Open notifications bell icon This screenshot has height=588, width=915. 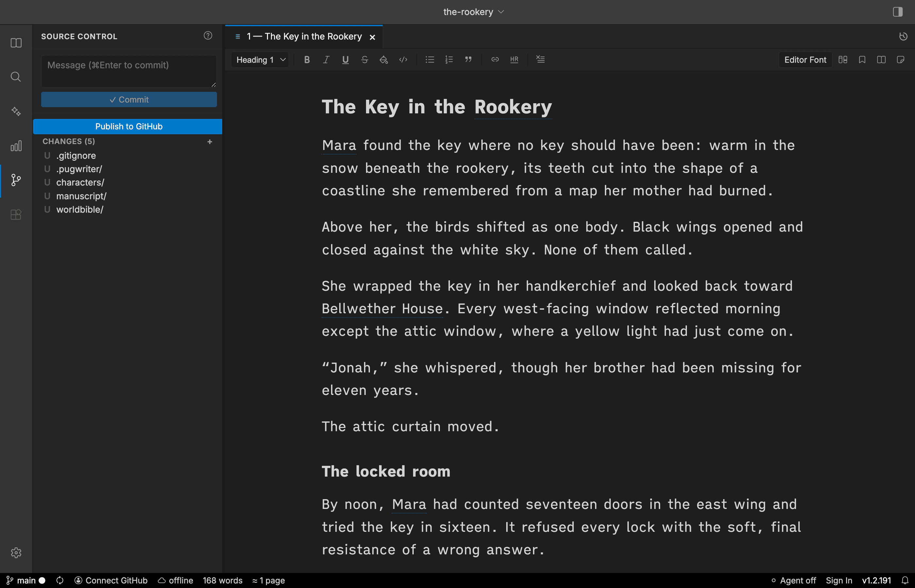coord(905,580)
